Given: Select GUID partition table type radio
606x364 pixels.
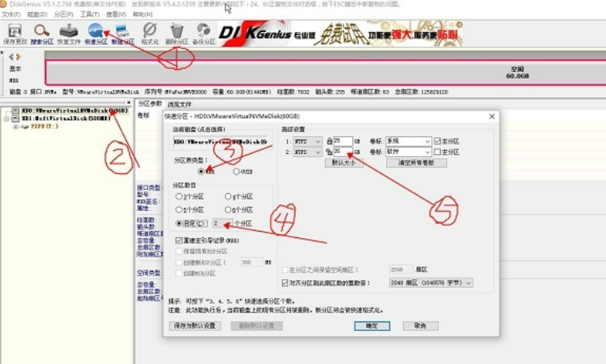Looking at the screenshot, I should (236, 171).
